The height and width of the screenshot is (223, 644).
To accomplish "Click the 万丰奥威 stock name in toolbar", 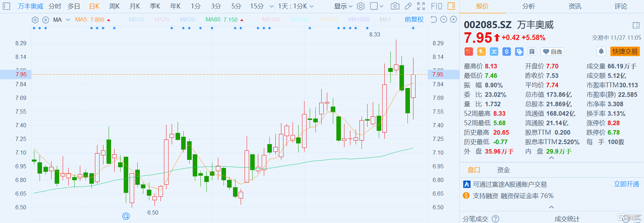I will pyautogui.click(x=31, y=6).
